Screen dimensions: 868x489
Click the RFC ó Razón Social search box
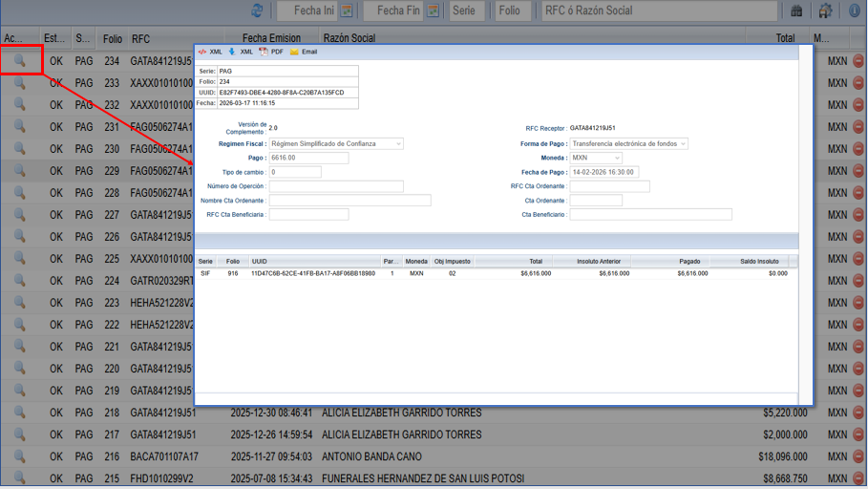pos(659,11)
